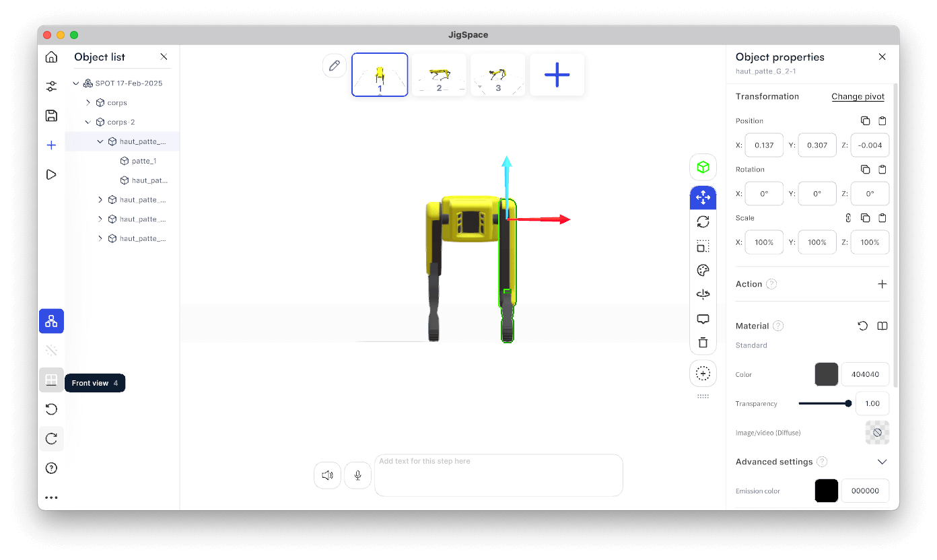Collapse the corps-2 node
The height and width of the screenshot is (560, 937).
point(88,123)
